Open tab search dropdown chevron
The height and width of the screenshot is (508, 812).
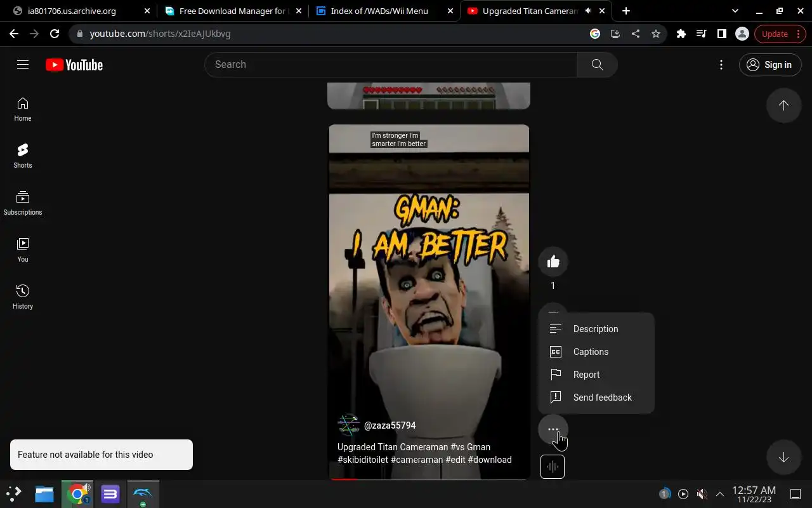click(x=735, y=11)
